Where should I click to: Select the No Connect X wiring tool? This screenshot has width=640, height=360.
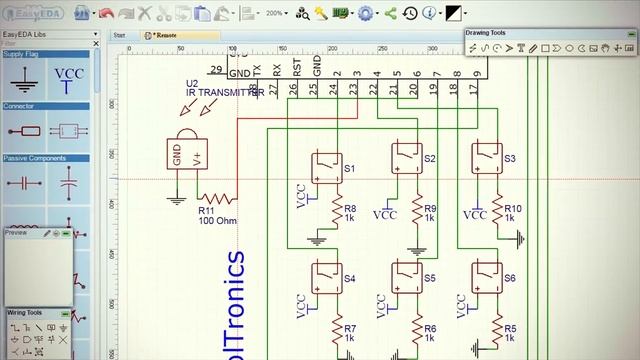click(63, 340)
